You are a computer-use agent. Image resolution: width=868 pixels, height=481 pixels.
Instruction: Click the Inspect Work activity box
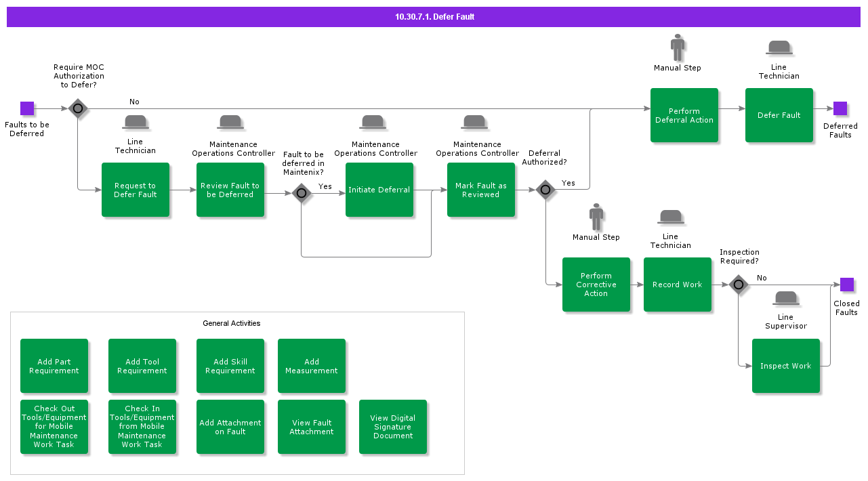coord(786,366)
